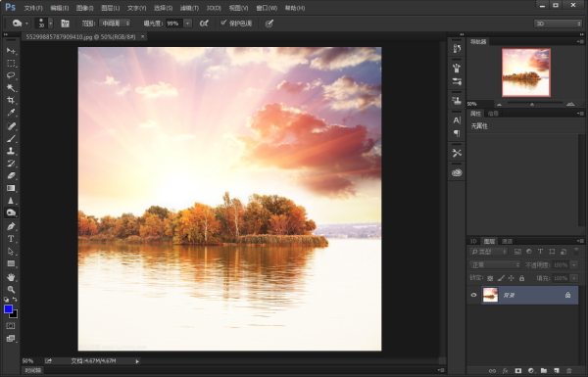This screenshot has height=377, width=588.
Task: Select the Pen tool
Action: point(11,226)
